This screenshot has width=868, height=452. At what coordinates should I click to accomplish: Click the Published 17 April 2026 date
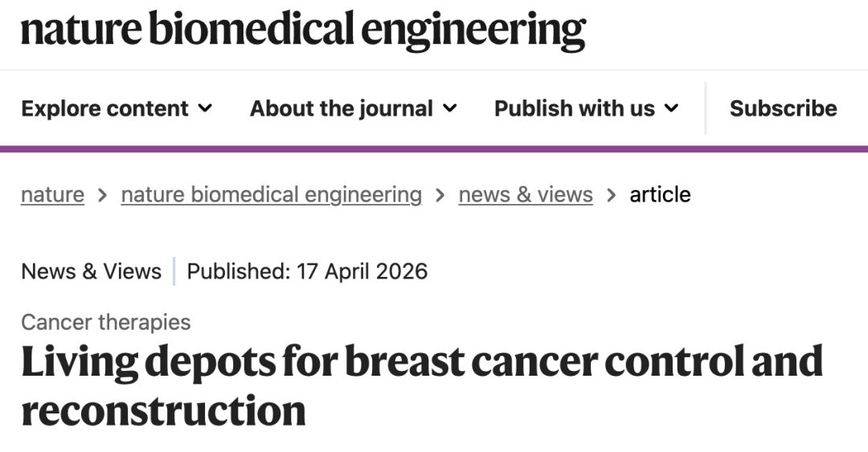pyautogui.click(x=307, y=271)
